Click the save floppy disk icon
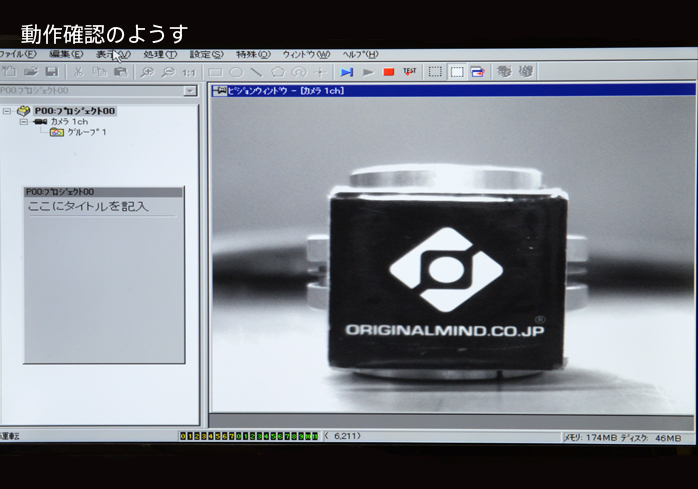 (x=51, y=72)
